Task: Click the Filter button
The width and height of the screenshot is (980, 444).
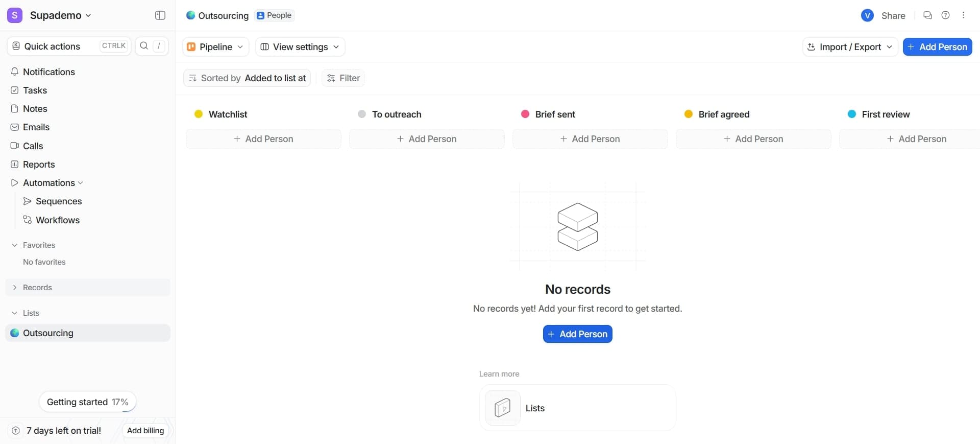Action: (343, 78)
